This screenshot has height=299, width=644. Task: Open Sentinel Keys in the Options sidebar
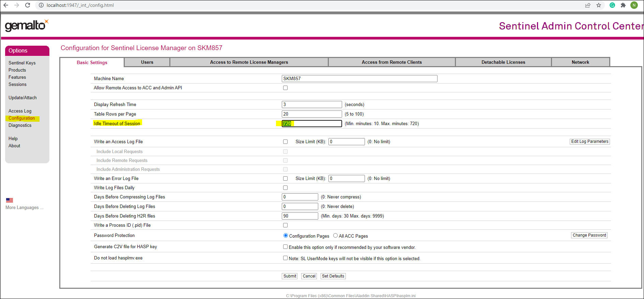(x=22, y=63)
